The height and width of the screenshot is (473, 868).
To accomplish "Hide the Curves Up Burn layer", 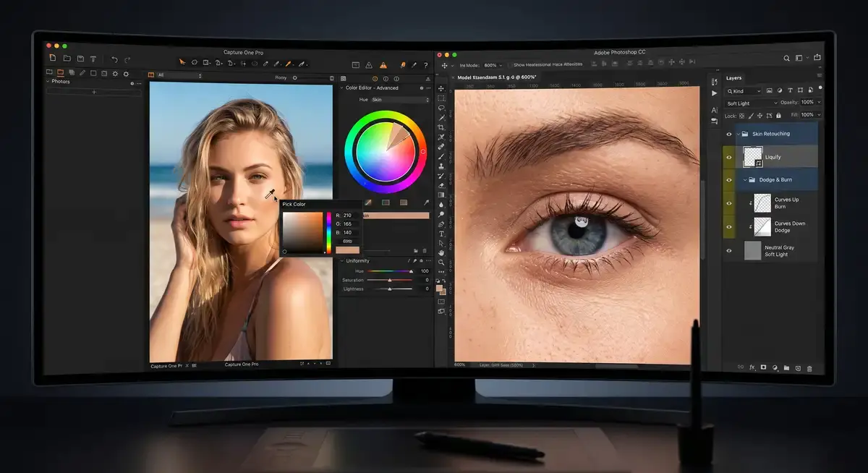I will 728,203.
